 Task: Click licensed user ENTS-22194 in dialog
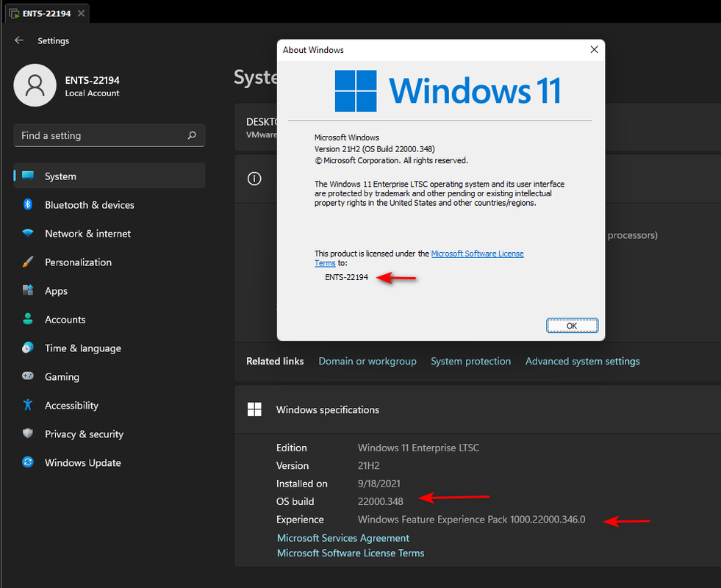346,277
